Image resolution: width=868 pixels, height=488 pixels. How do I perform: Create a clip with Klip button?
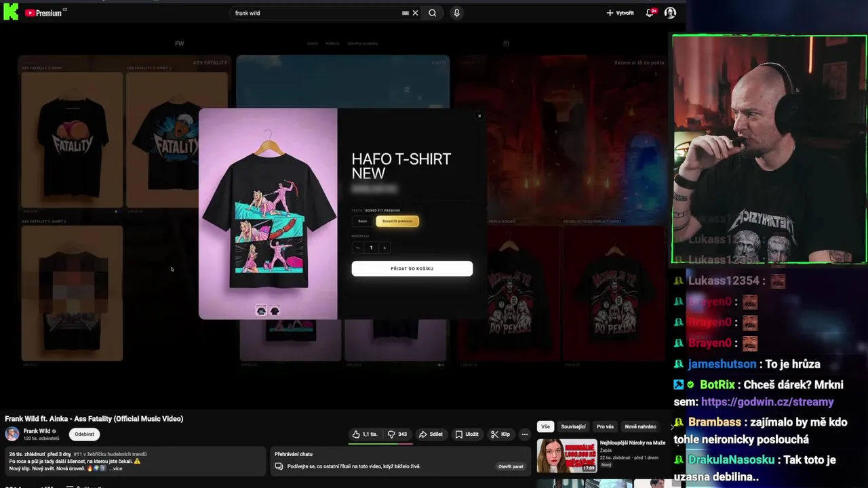(x=500, y=434)
